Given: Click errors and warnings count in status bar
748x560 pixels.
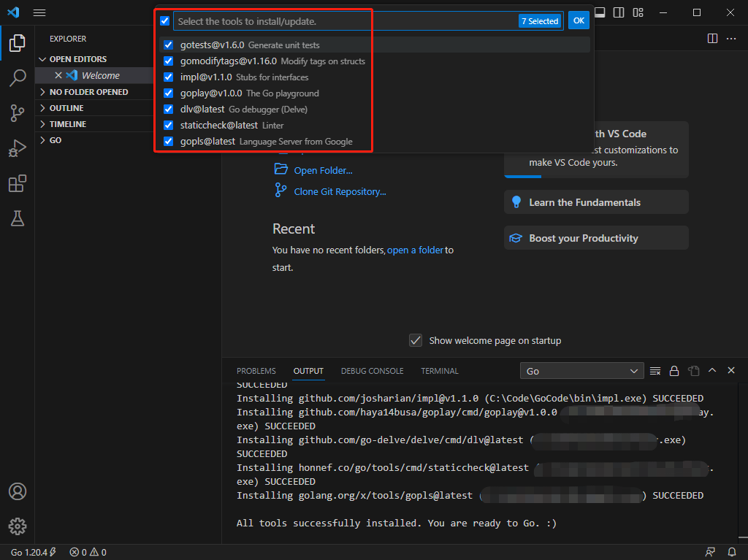Looking at the screenshot, I should (88, 552).
